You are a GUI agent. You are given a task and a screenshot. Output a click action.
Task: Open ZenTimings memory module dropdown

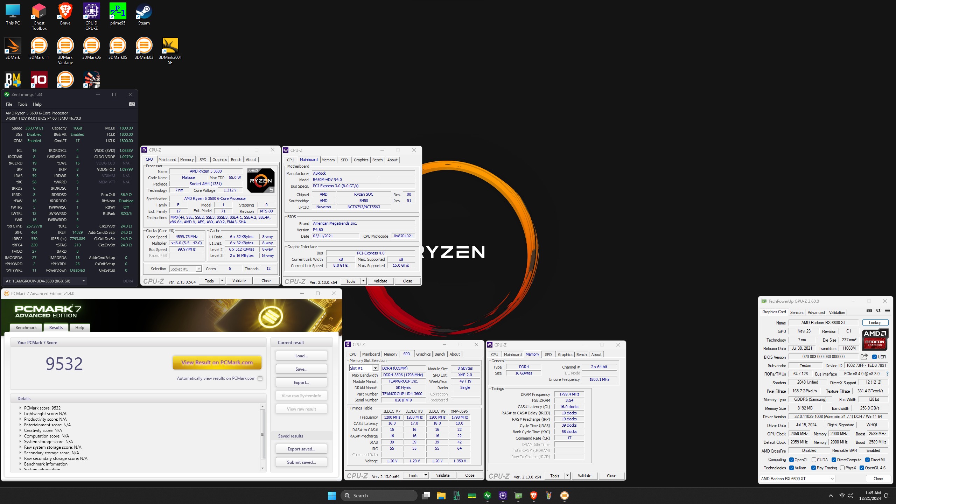[45, 281]
